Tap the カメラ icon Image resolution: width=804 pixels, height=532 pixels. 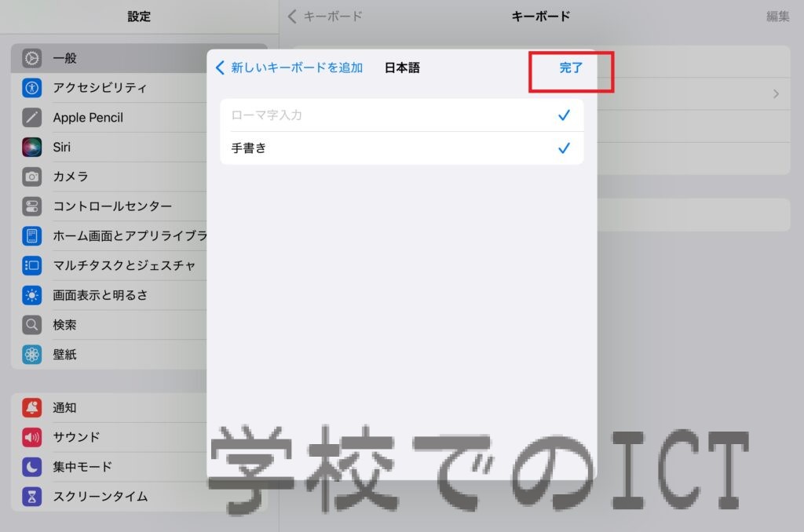coord(31,177)
